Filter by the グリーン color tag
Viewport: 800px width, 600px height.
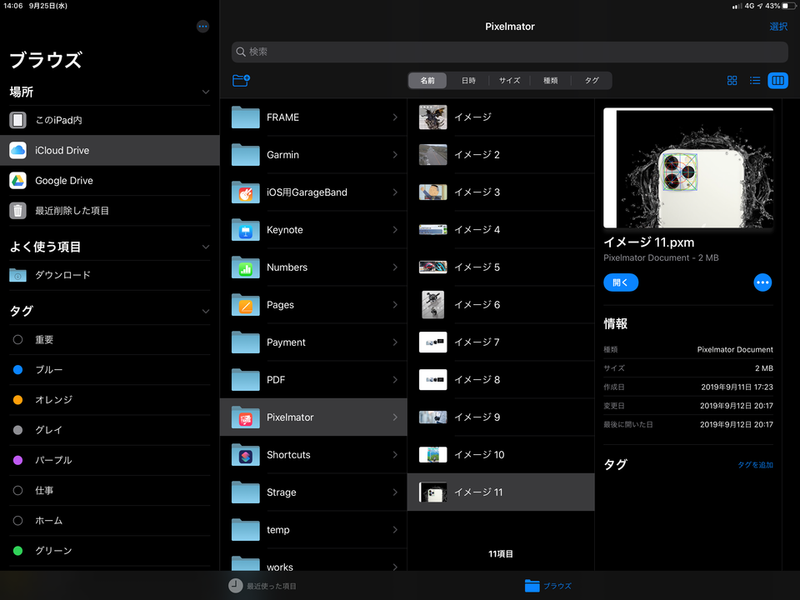coord(110,551)
